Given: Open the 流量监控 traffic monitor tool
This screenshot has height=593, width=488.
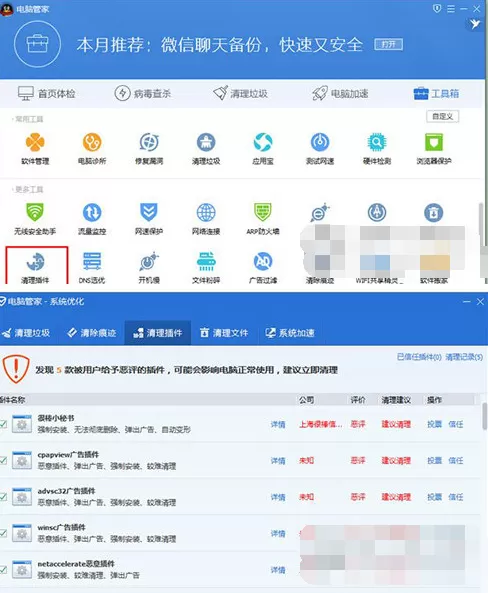Looking at the screenshot, I should [x=92, y=219].
